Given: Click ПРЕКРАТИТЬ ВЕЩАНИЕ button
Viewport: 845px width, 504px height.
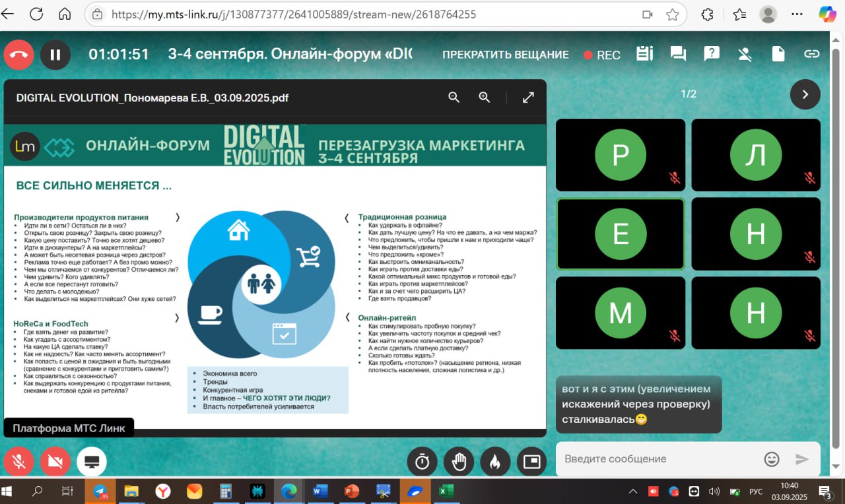Looking at the screenshot, I should tap(506, 55).
